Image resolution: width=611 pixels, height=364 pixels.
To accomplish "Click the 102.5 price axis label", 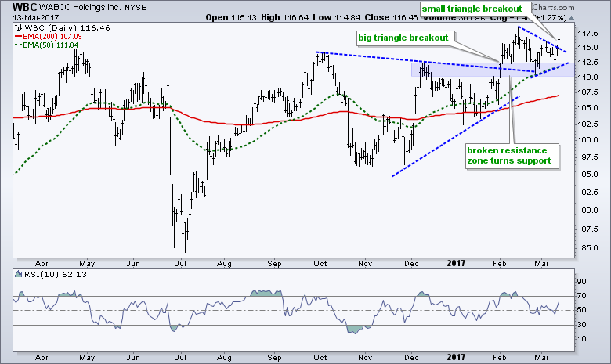I will (x=587, y=124).
